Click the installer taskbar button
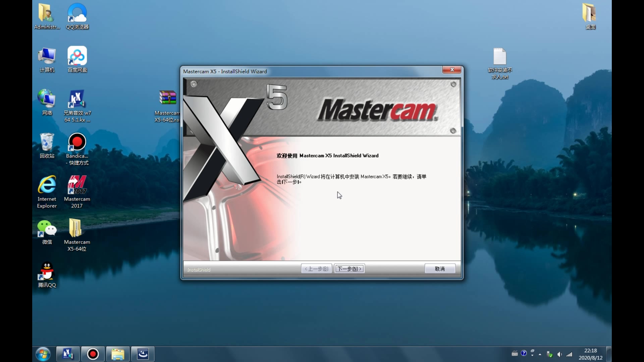Viewport: 644px width, 362px height. [x=143, y=354]
